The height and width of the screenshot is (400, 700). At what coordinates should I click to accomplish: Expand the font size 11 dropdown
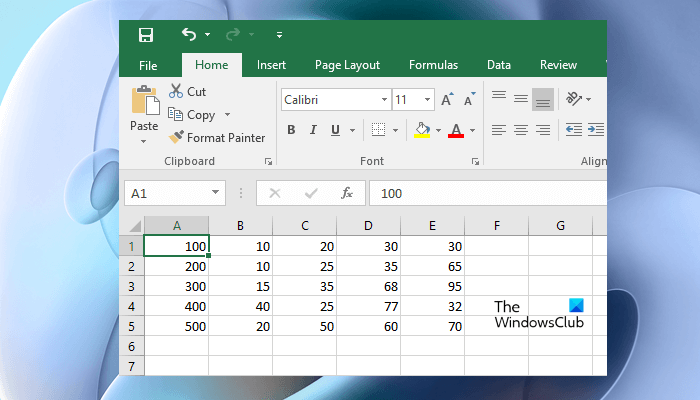click(427, 100)
